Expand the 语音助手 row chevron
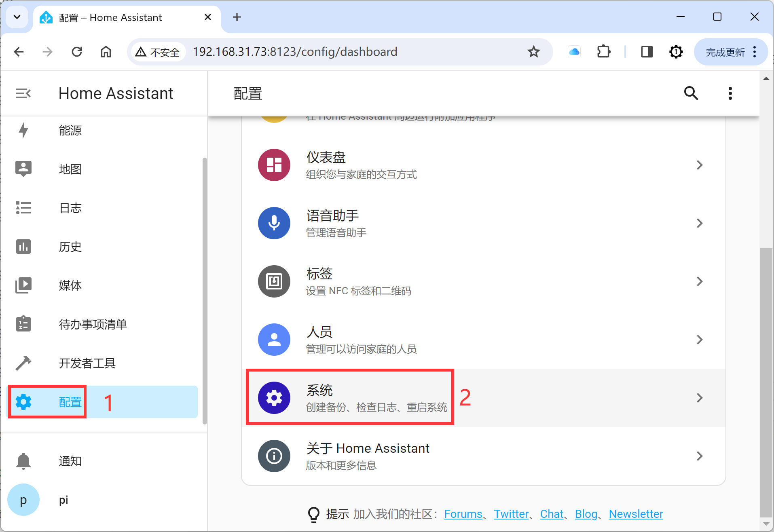The width and height of the screenshot is (774, 532). [x=700, y=223]
